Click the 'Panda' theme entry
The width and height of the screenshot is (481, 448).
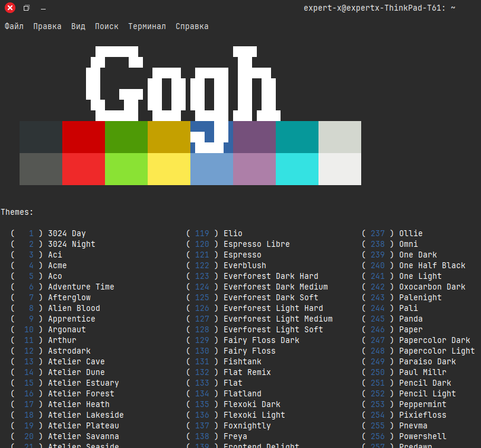[x=411, y=319]
